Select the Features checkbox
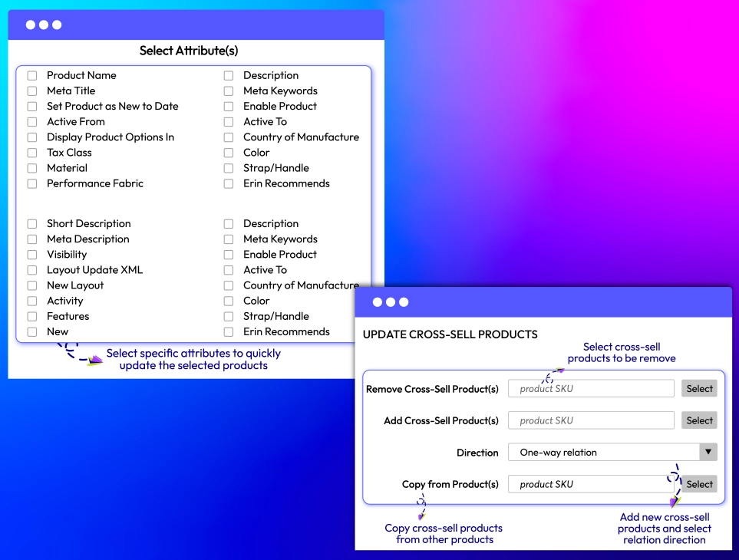This screenshot has height=560, width=739. click(x=32, y=316)
